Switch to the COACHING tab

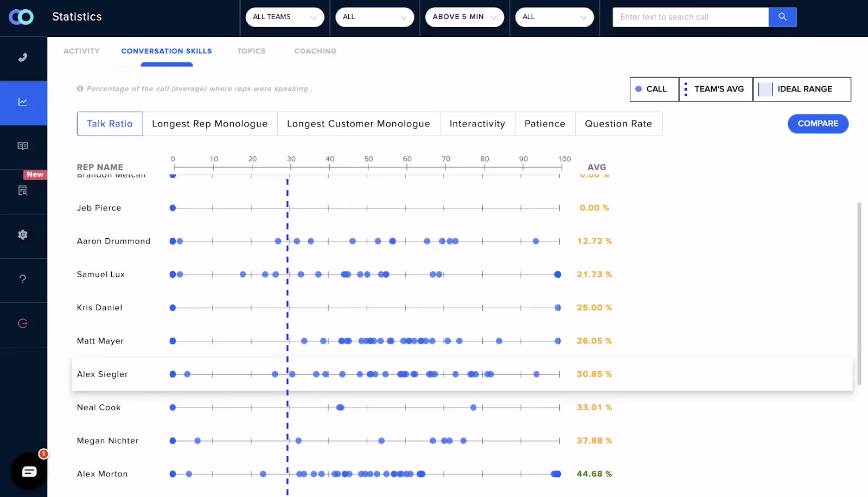tap(315, 51)
